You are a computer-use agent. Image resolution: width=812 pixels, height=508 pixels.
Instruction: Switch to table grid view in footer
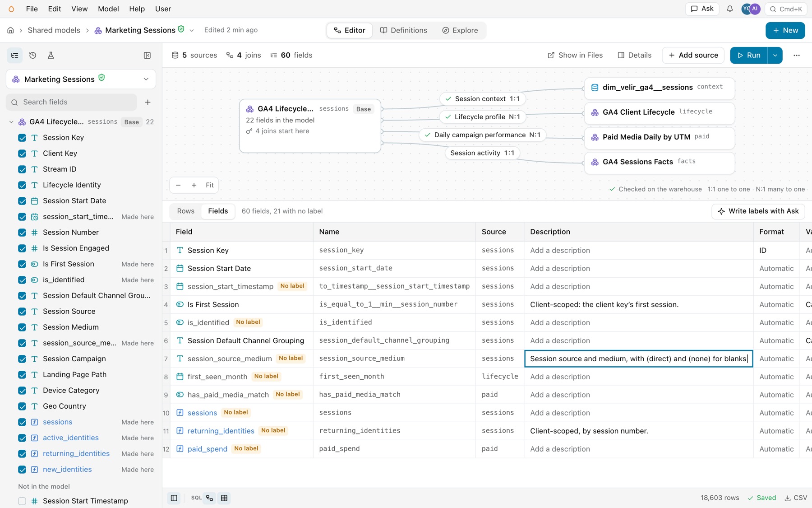click(x=224, y=498)
